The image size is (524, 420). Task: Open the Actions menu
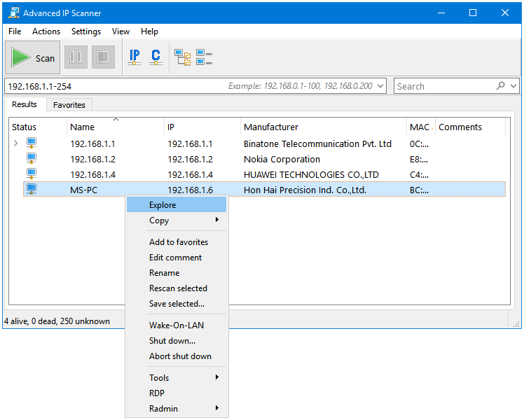pos(46,31)
